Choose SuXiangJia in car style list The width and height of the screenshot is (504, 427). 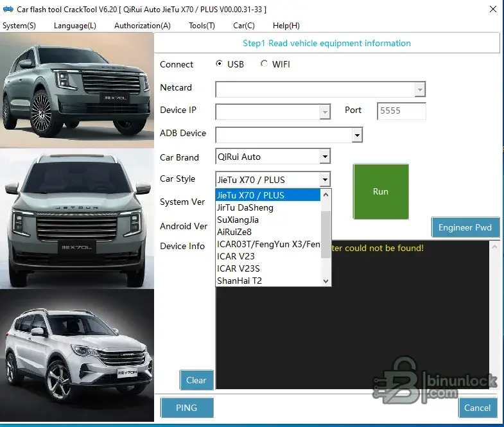coord(268,220)
